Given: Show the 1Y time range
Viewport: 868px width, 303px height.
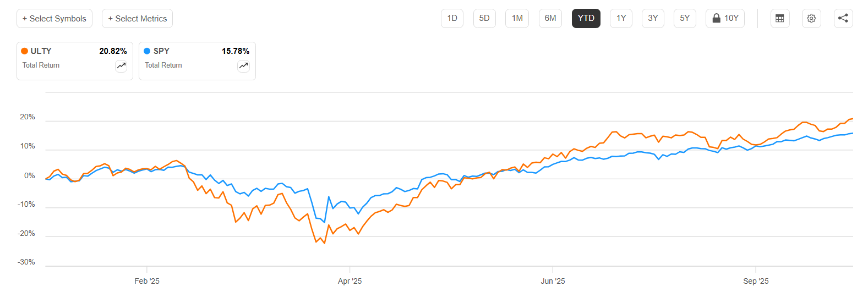Looking at the screenshot, I should [621, 18].
